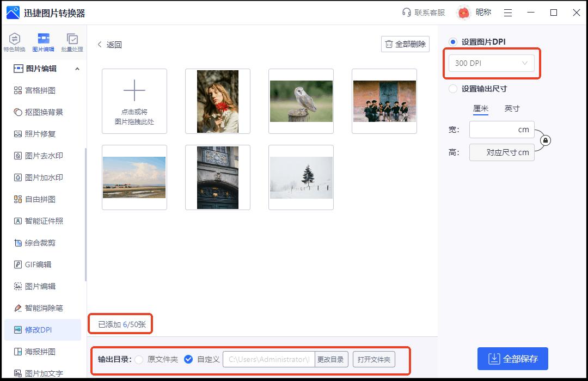Click 打开文件夹 to open output folder
Image resolution: width=588 pixels, height=381 pixels.
[374, 360]
